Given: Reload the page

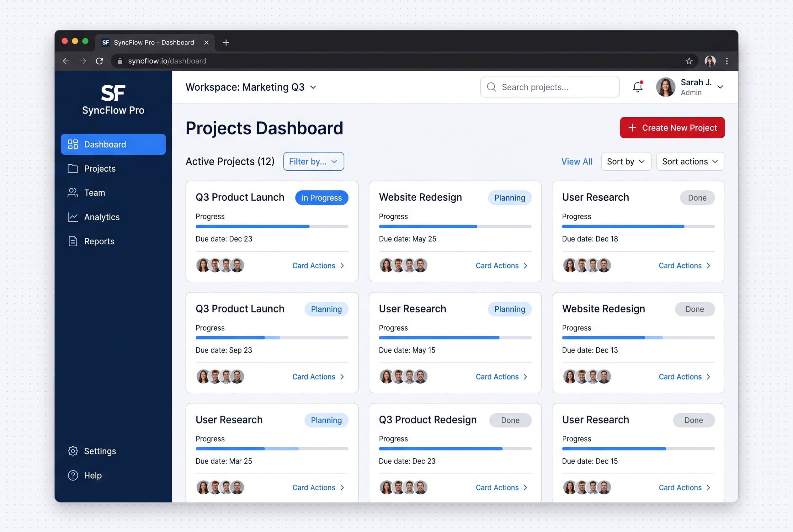Looking at the screenshot, I should point(99,61).
